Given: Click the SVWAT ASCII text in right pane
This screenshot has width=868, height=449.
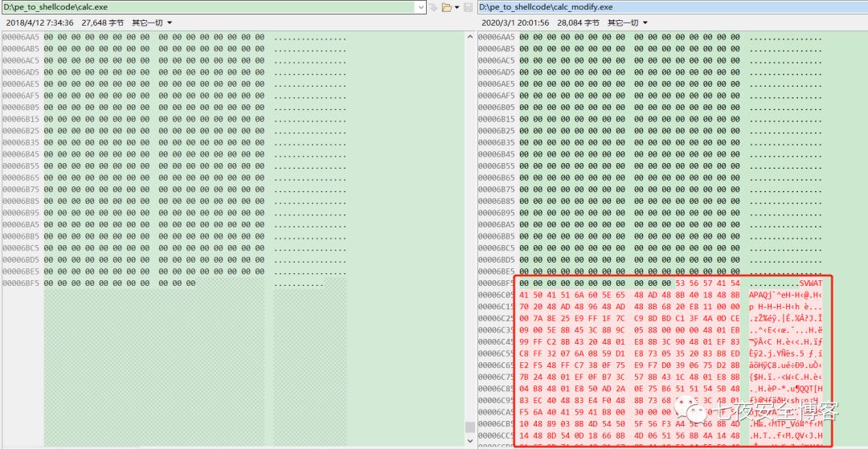Looking at the screenshot, I should [811, 283].
